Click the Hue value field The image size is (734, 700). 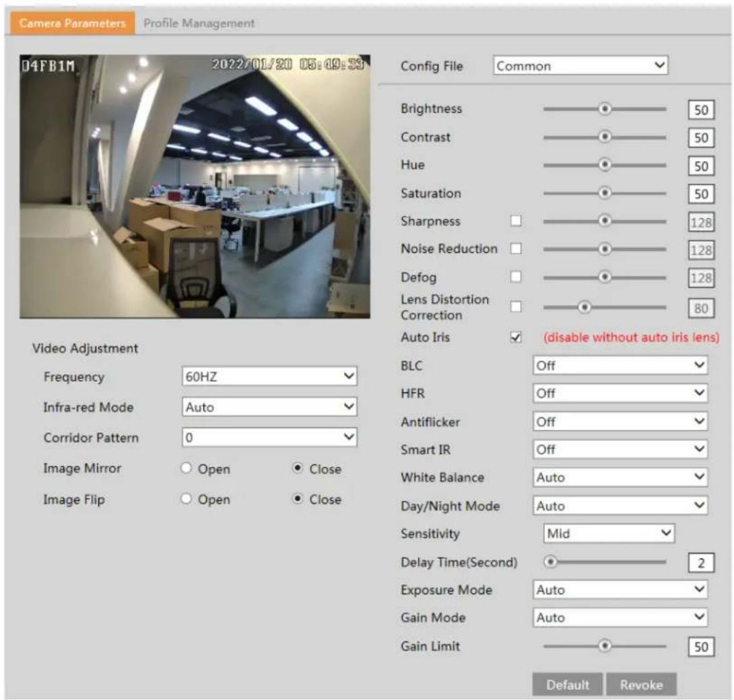(701, 166)
